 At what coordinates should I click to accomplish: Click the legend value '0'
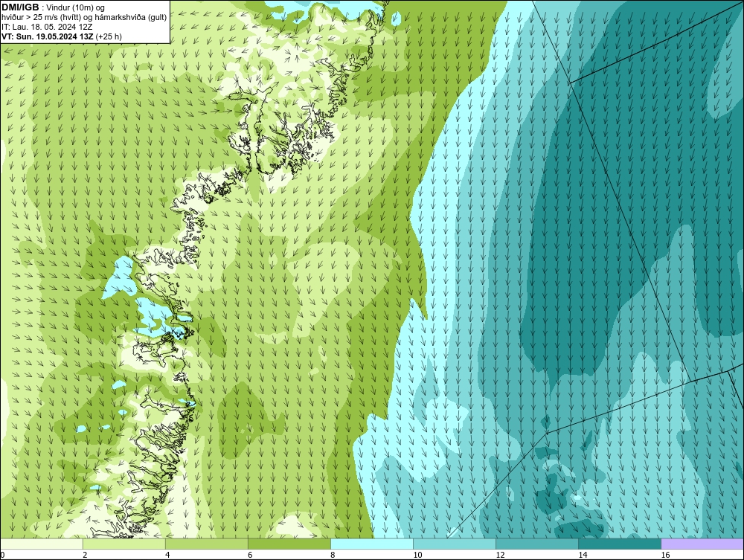click(2, 555)
